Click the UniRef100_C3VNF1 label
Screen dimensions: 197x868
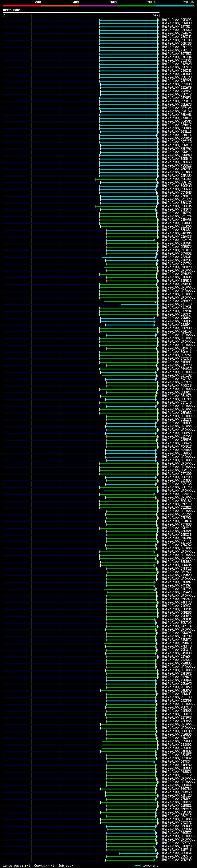[x=176, y=98]
